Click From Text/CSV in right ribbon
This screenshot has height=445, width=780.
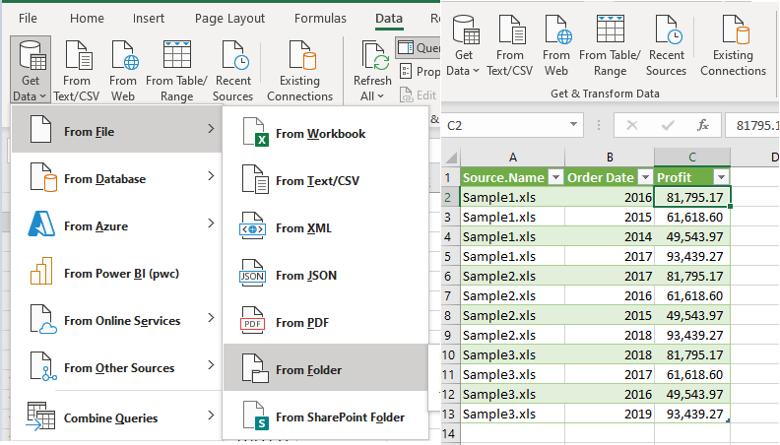(510, 46)
